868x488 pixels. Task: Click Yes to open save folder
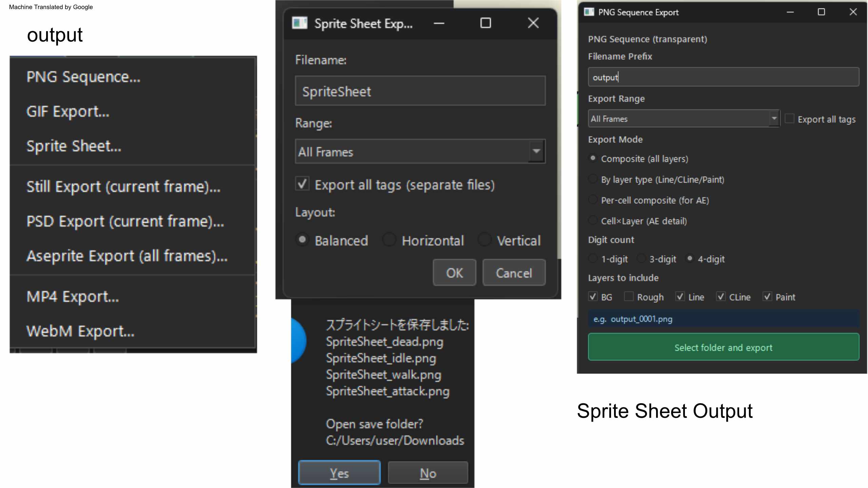point(339,473)
